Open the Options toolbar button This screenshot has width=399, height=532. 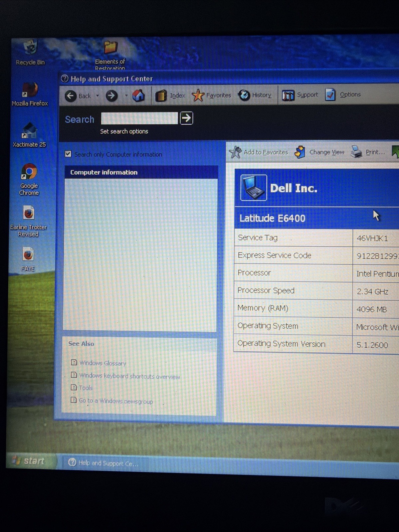pyautogui.click(x=343, y=95)
